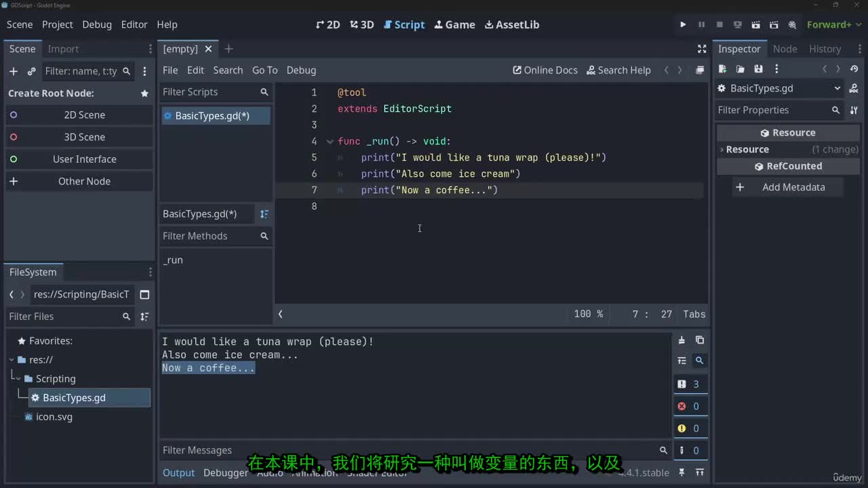Open the Go To menu
Image resolution: width=868 pixels, height=488 pixels.
[x=264, y=70]
